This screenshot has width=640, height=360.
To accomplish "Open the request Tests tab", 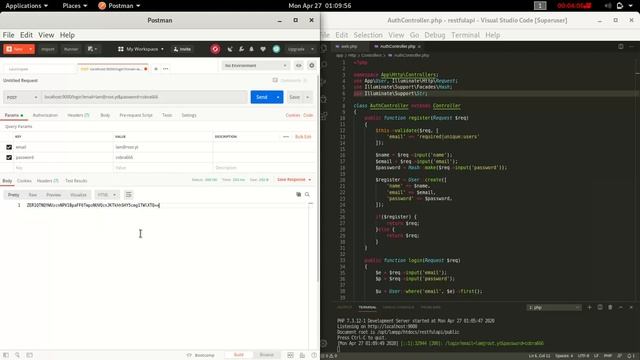I will [x=167, y=116].
